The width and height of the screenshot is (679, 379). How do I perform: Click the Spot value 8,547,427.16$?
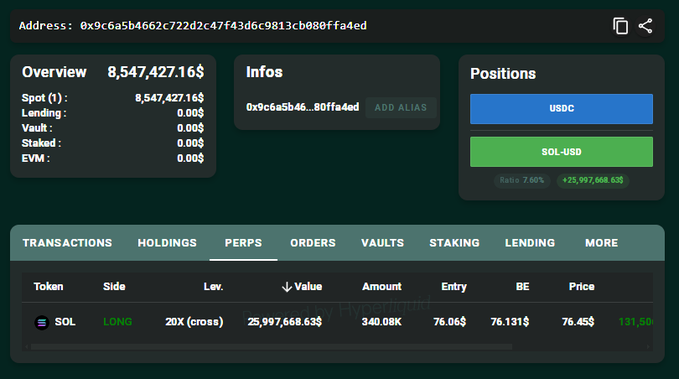click(169, 98)
